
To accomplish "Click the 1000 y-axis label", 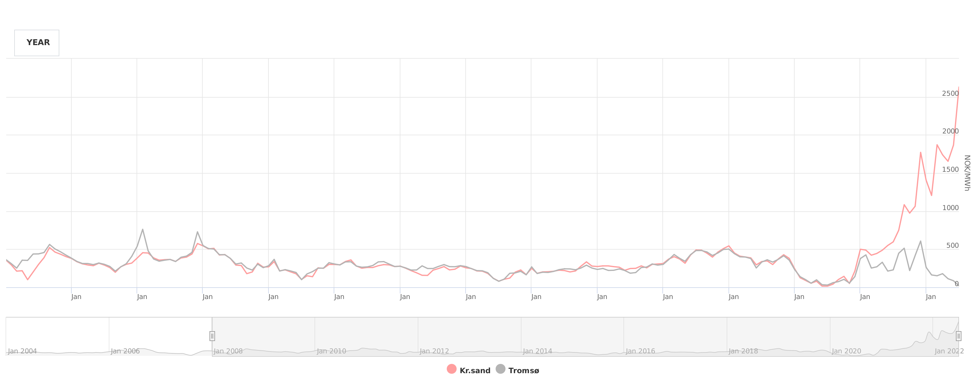I will tap(950, 208).
